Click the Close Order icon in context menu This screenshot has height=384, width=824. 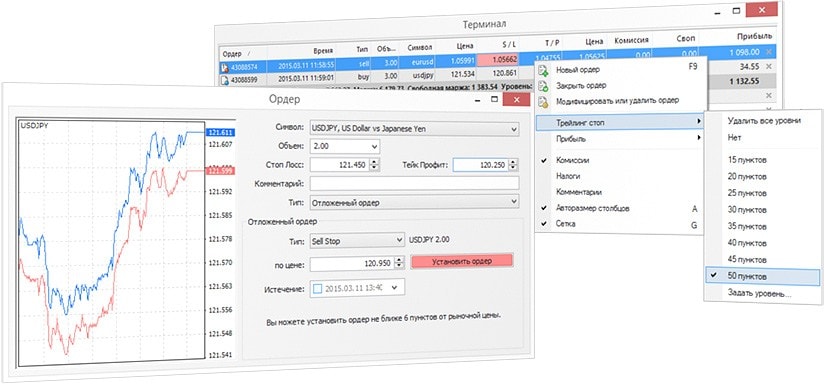(543, 86)
